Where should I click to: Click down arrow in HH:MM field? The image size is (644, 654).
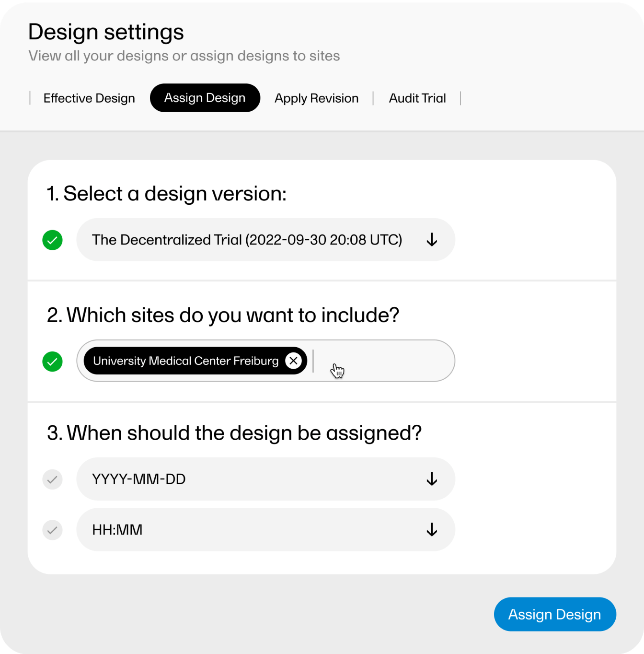point(432,530)
